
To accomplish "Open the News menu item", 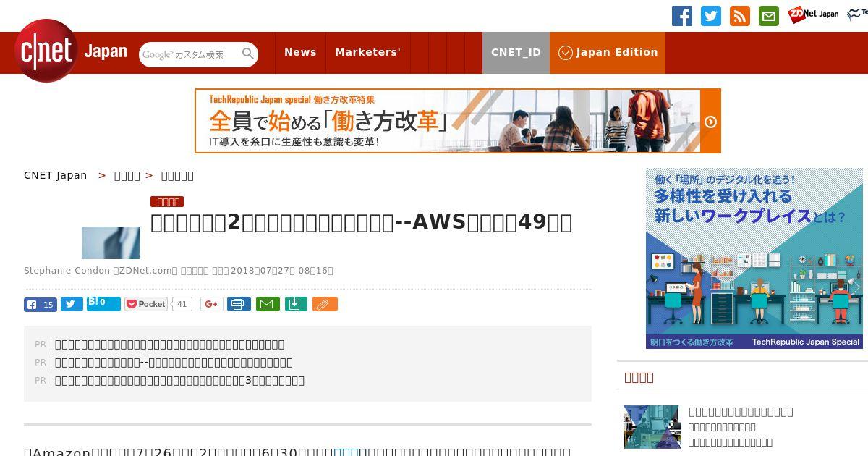I will [300, 52].
